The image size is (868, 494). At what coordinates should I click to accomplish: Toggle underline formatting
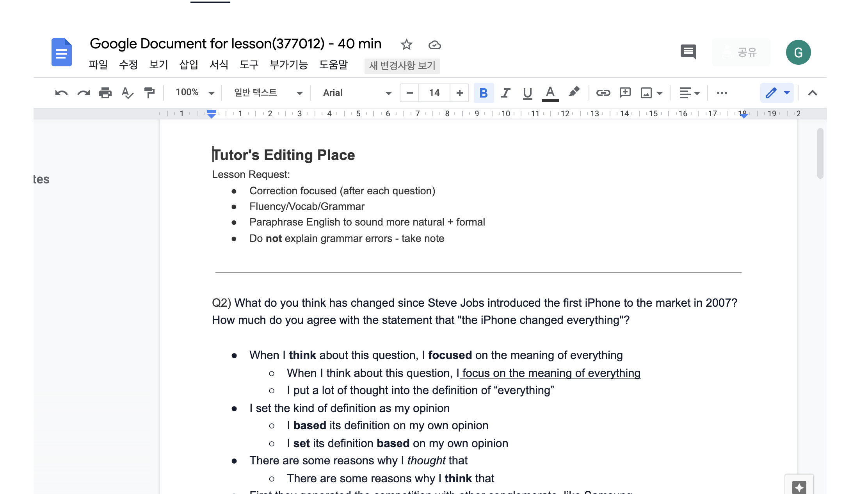pyautogui.click(x=528, y=93)
